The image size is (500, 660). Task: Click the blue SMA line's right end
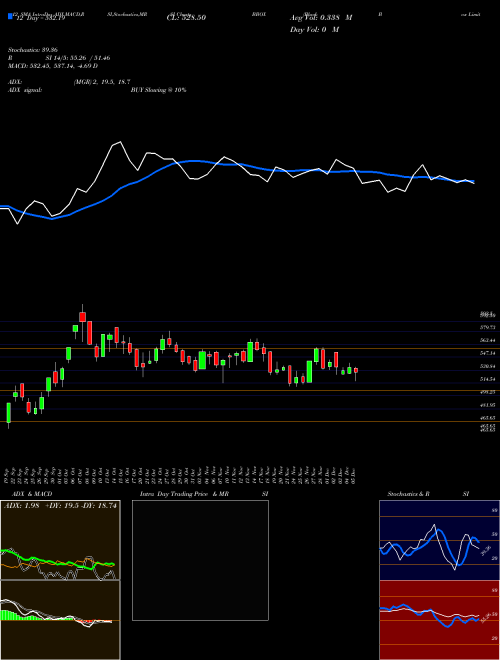point(473,181)
